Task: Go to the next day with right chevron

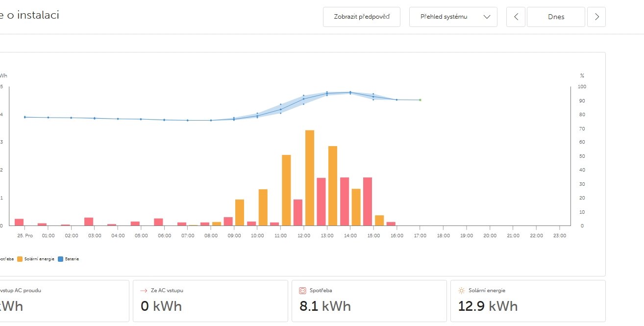Action: [596, 17]
